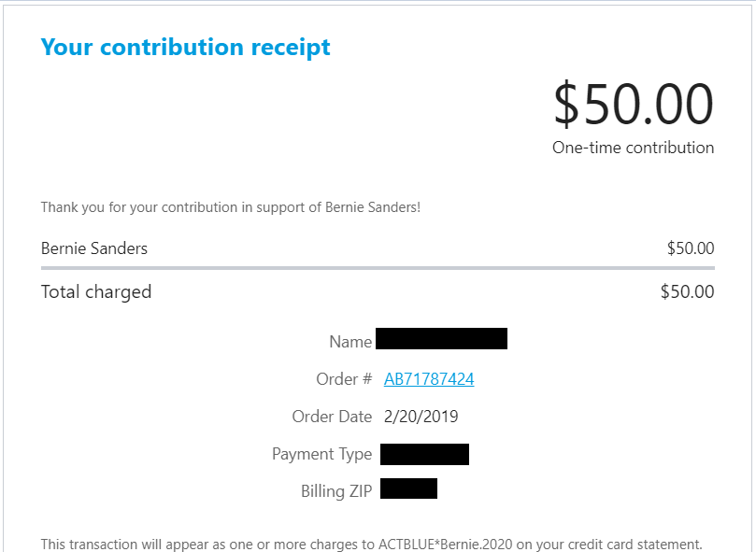Viewport: 756px width, 552px height.
Task: Click the redacted payment type box
Action: pos(424,455)
